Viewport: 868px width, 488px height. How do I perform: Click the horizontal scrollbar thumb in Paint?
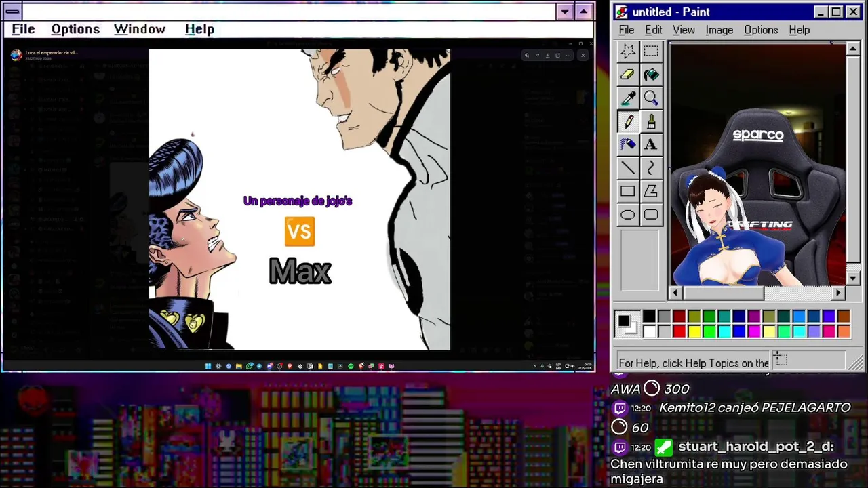(x=724, y=293)
